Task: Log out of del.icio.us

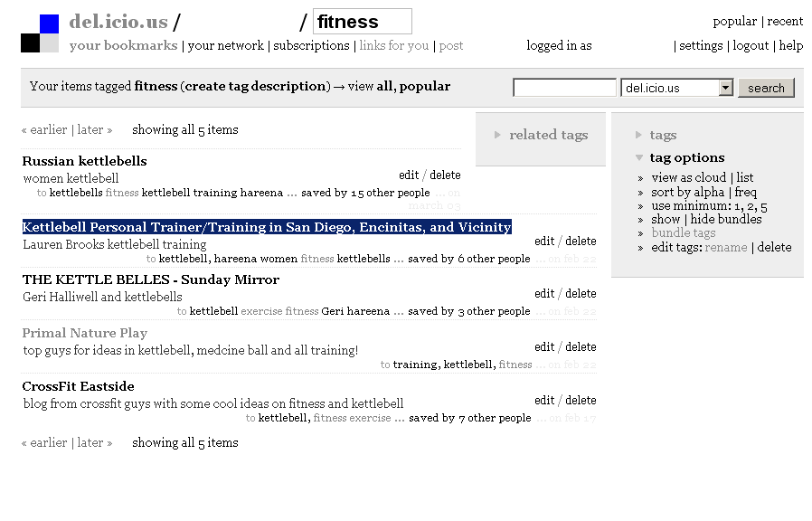Action: point(751,45)
